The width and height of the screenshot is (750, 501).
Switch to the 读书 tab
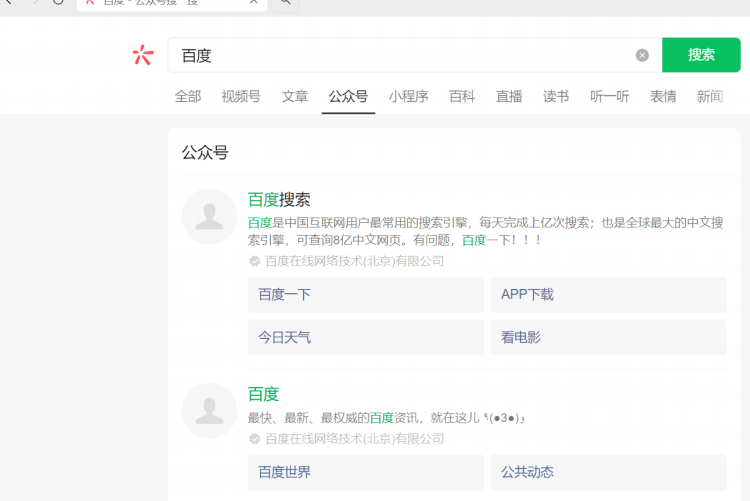[556, 97]
